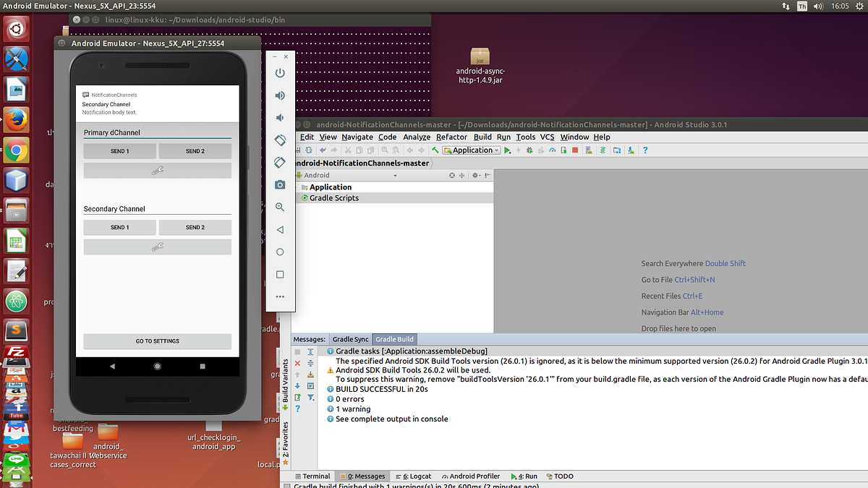The height and width of the screenshot is (488, 868).
Task: Open the Refactor menu
Action: point(451,137)
